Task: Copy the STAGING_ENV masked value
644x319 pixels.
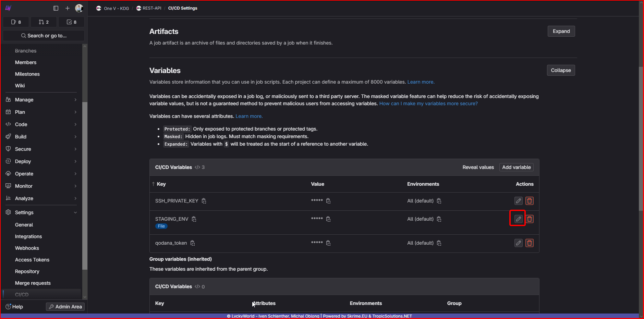Action: 328,219
